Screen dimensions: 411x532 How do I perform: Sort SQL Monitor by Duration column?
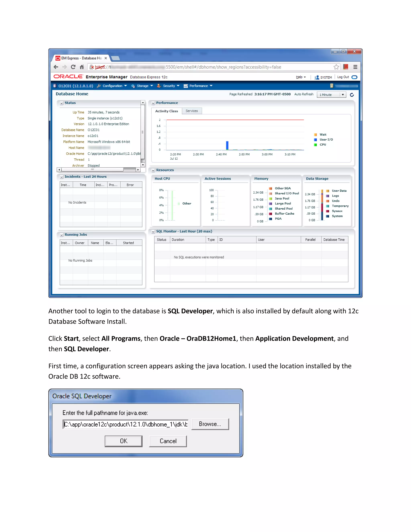point(188,240)
